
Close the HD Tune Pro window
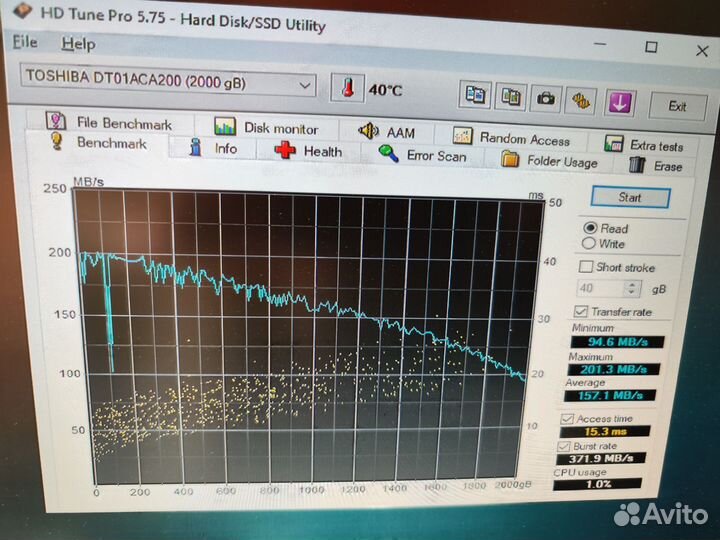(701, 50)
